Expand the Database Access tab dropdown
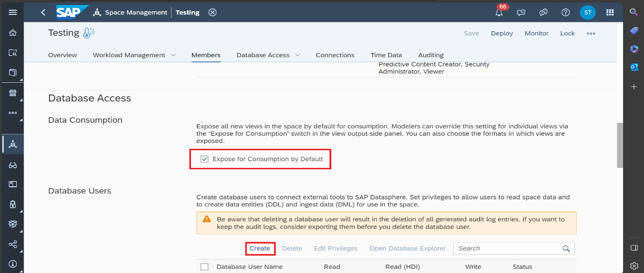 coord(297,55)
